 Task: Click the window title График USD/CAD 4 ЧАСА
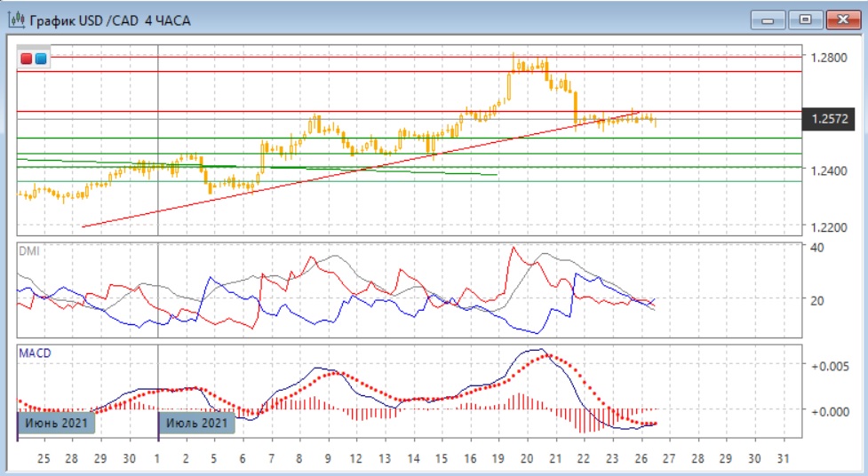tap(109, 20)
